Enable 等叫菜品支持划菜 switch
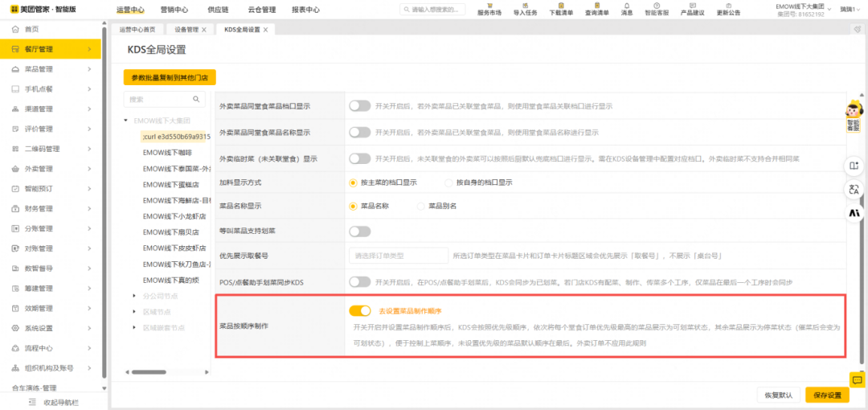This screenshot has width=868, height=410. (359, 232)
